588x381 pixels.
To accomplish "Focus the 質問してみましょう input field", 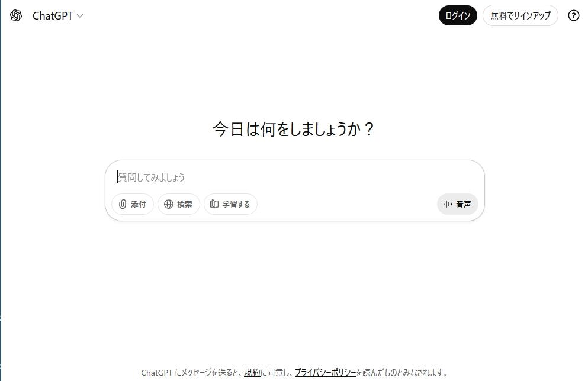I will click(x=294, y=177).
